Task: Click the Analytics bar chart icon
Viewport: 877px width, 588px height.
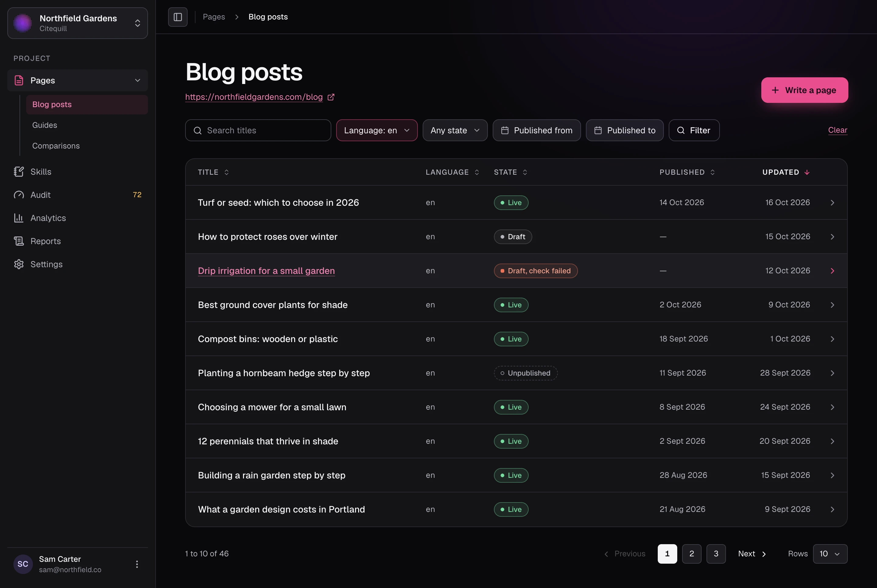Action: (x=19, y=218)
